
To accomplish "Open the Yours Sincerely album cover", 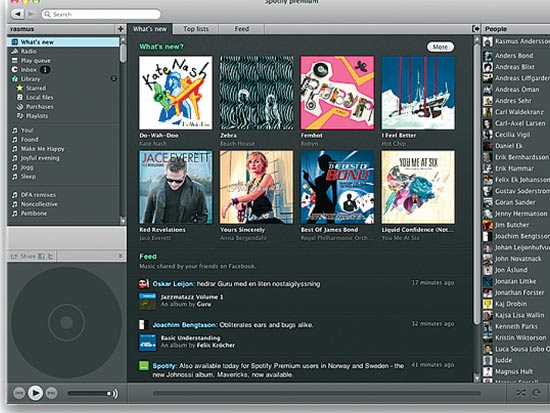I will click(x=256, y=187).
